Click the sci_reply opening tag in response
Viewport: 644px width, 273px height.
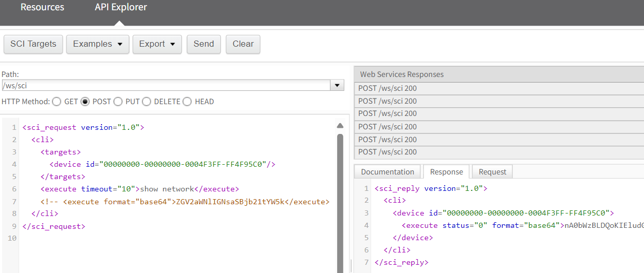[x=431, y=188]
